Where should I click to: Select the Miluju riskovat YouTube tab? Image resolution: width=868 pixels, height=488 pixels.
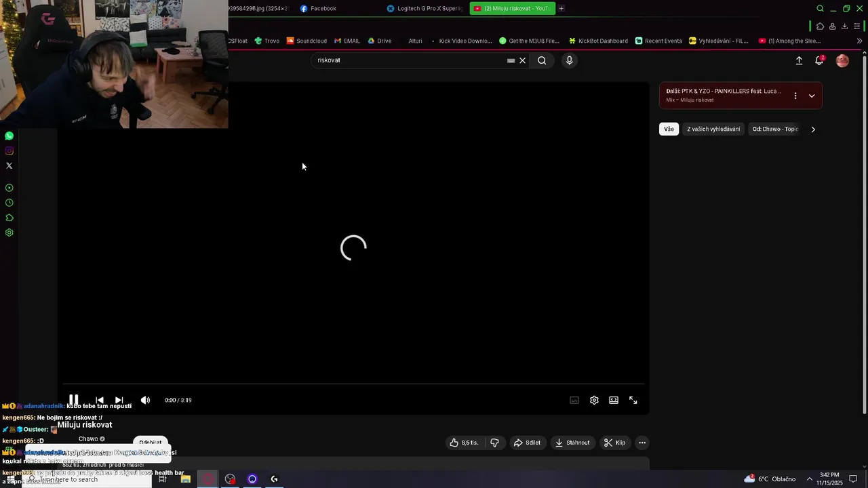pyautogui.click(x=512, y=8)
